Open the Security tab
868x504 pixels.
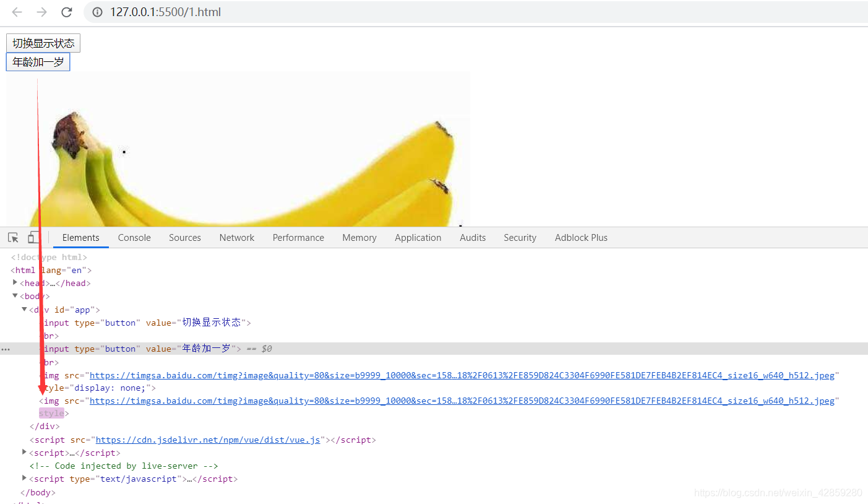pyautogui.click(x=520, y=238)
